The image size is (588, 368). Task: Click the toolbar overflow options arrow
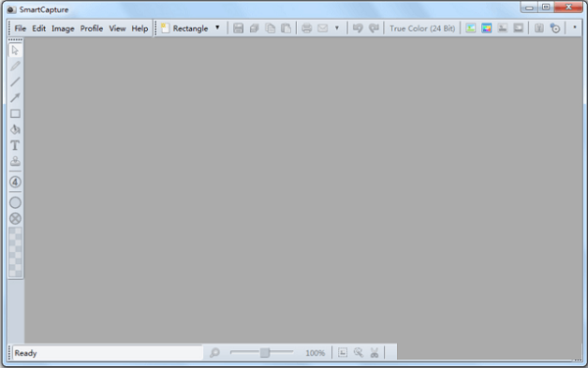pos(574,27)
